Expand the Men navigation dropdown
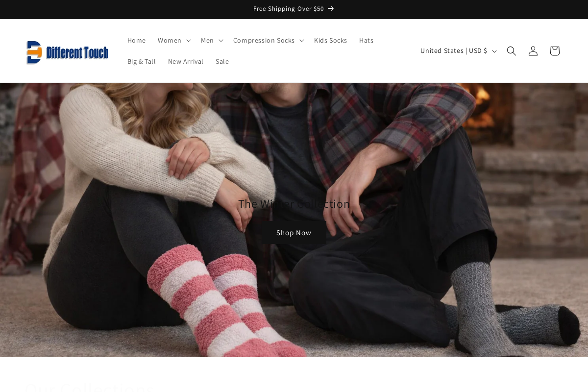 coord(211,40)
